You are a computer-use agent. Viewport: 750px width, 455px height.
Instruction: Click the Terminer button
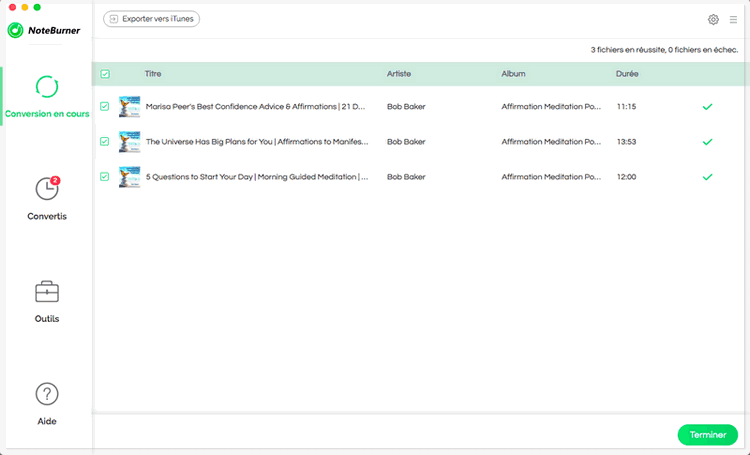tap(707, 435)
